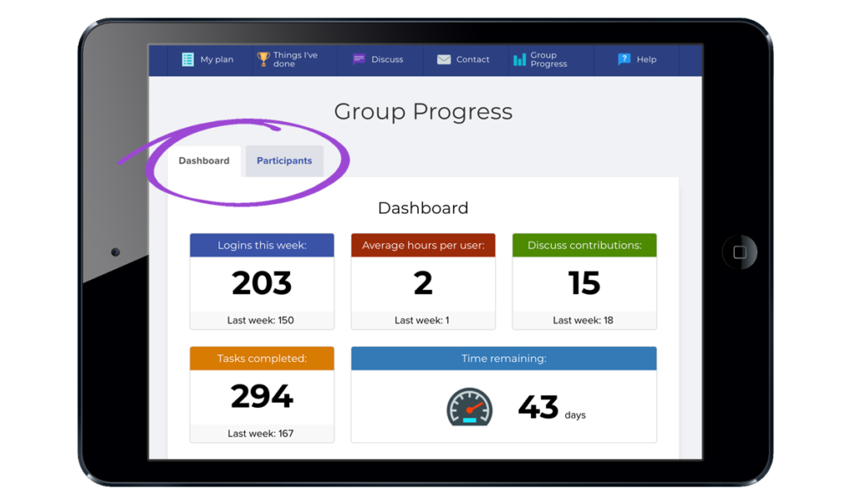851x504 pixels.
Task: Click the 294 tasks value
Action: point(262,396)
